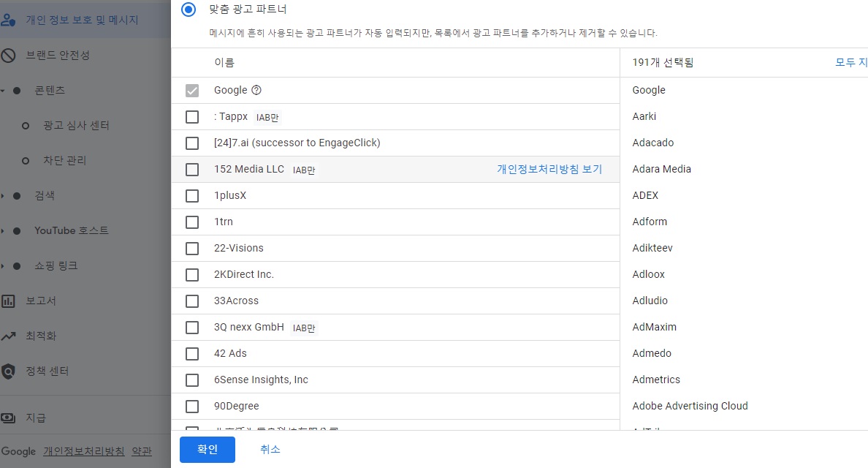Check the 3Q nexx GmbH checkbox
This screenshot has width=868, height=468.
[192, 328]
